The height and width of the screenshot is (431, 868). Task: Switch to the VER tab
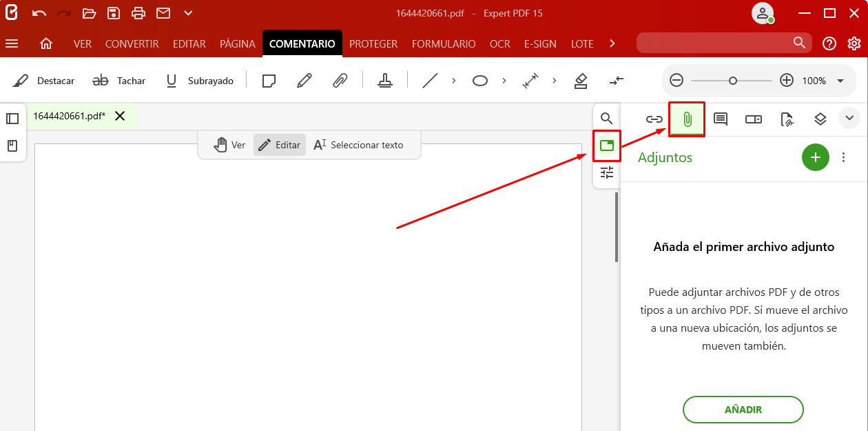tap(83, 43)
